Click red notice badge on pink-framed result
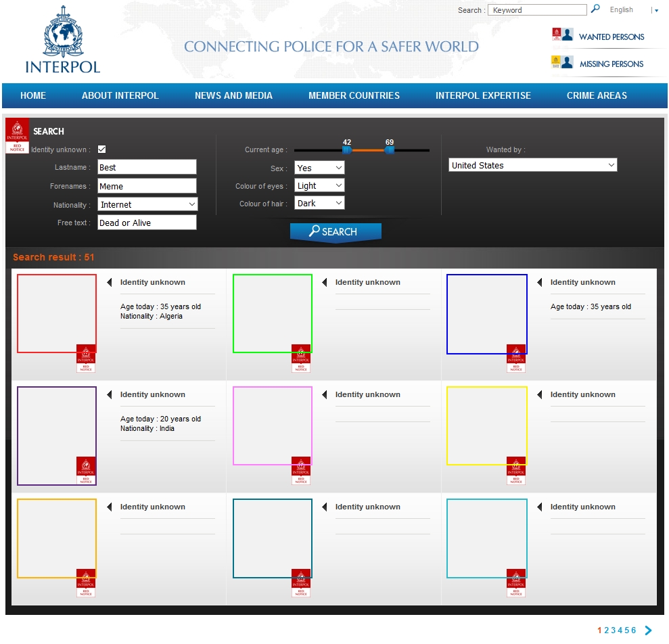Image resolution: width=669 pixels, height=644 pixels. (x=301, y=470)
